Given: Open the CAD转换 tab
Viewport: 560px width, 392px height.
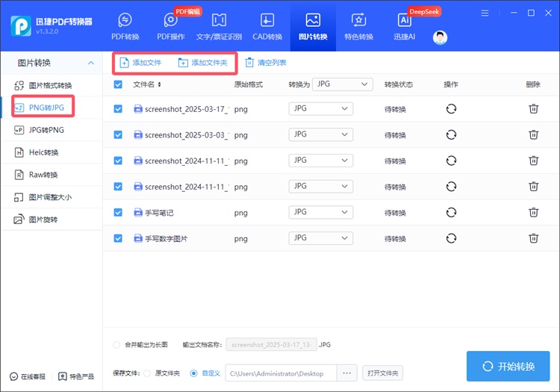Looking at the screenshot, I should coord(267,27).
